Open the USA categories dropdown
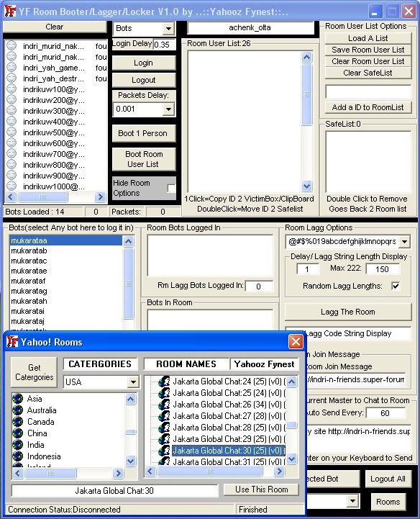 (133, 382)
